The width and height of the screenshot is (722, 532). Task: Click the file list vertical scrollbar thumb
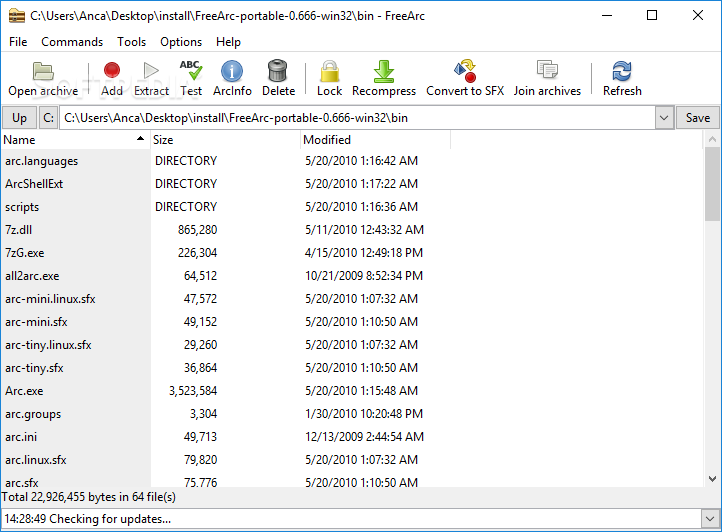712,184
